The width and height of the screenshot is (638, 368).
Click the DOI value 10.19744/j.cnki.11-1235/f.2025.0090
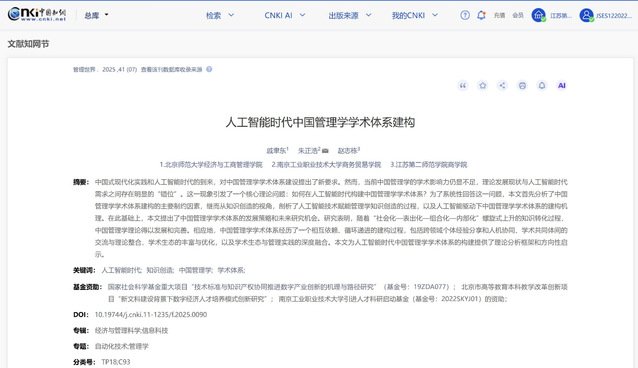[x=151, y=315]
